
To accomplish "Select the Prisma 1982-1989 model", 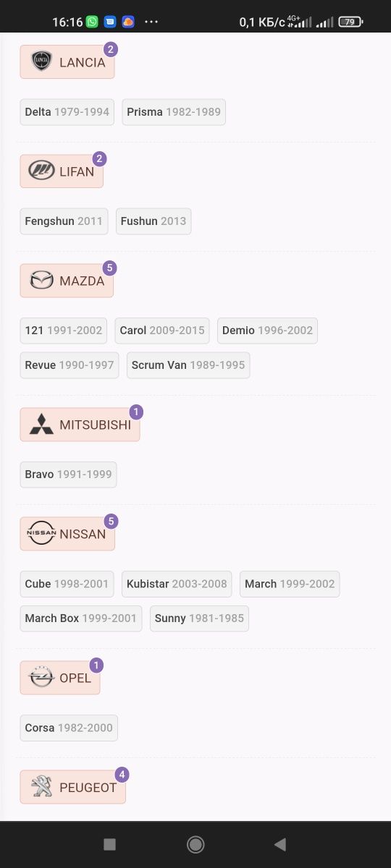I will point(174,112).
